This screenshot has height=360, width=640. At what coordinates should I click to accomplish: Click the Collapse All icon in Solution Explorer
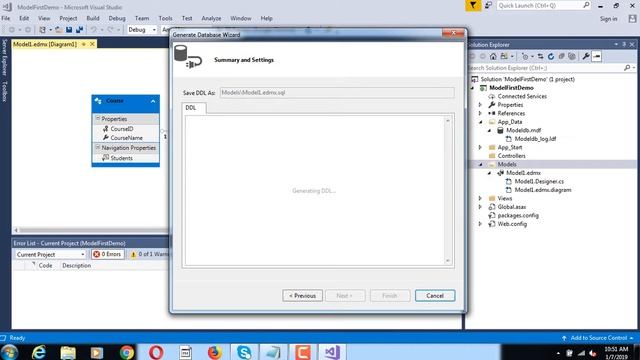(x=562, y=56)
